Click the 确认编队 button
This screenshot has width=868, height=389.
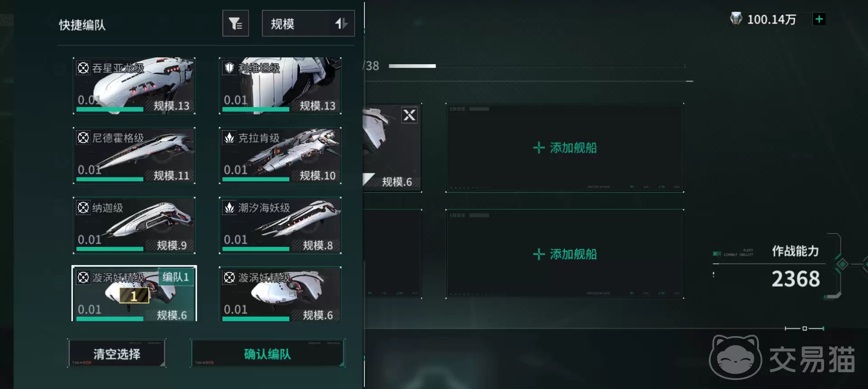click(x=268, y=353)
